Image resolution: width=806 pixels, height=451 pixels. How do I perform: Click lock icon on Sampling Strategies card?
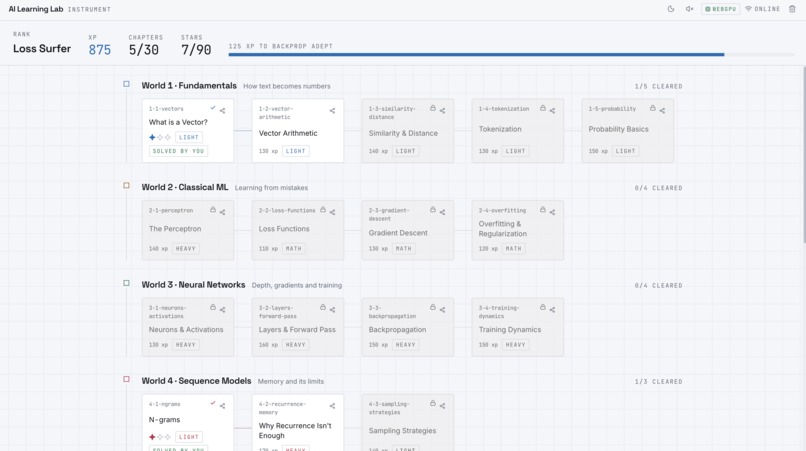(433, 403)
